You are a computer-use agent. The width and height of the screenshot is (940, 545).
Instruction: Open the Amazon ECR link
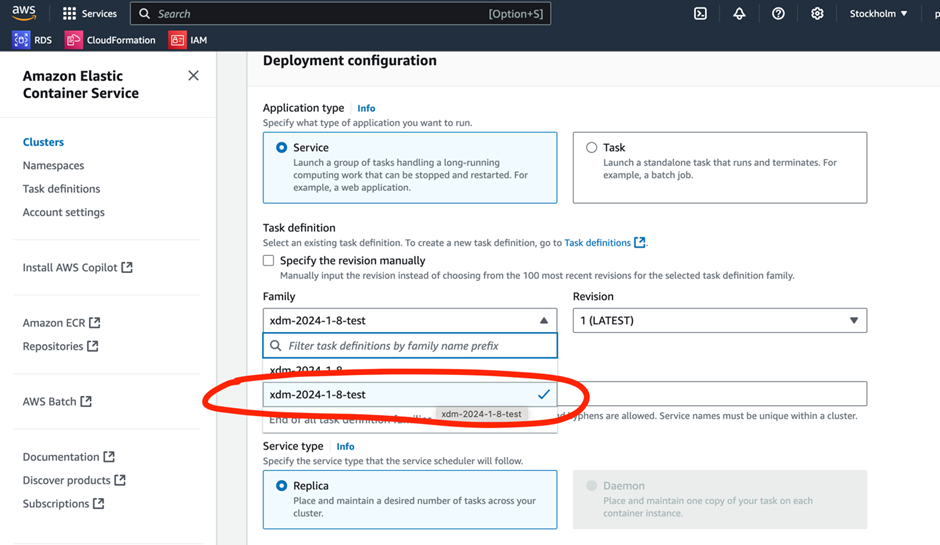pos(54,323)
